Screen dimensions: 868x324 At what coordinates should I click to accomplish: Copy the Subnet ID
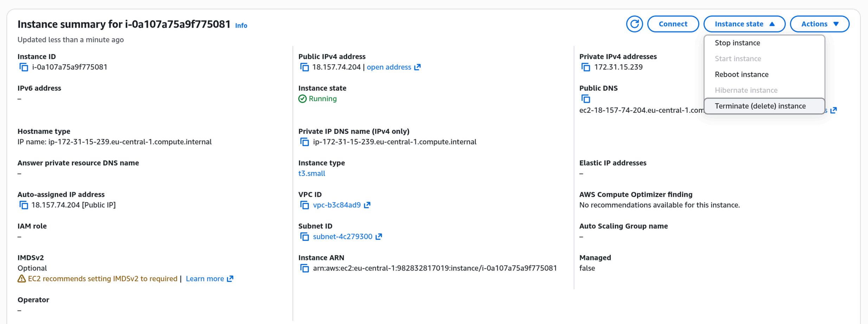coord(304,236)
